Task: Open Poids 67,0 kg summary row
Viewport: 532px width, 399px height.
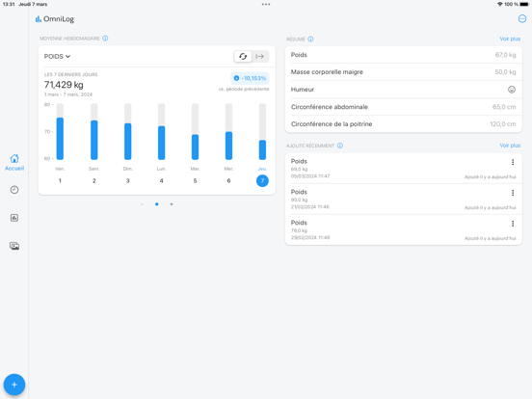Action: (x=404, y=55)
